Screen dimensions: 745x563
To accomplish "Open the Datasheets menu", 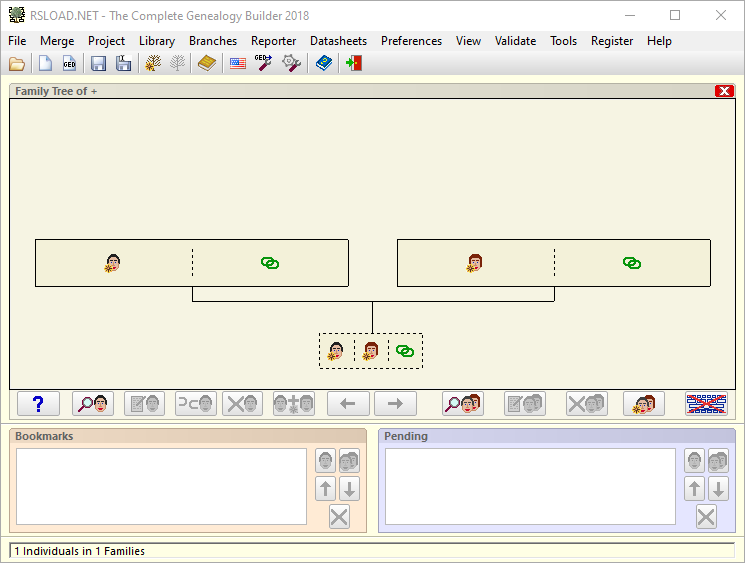I will coord(338,41).
